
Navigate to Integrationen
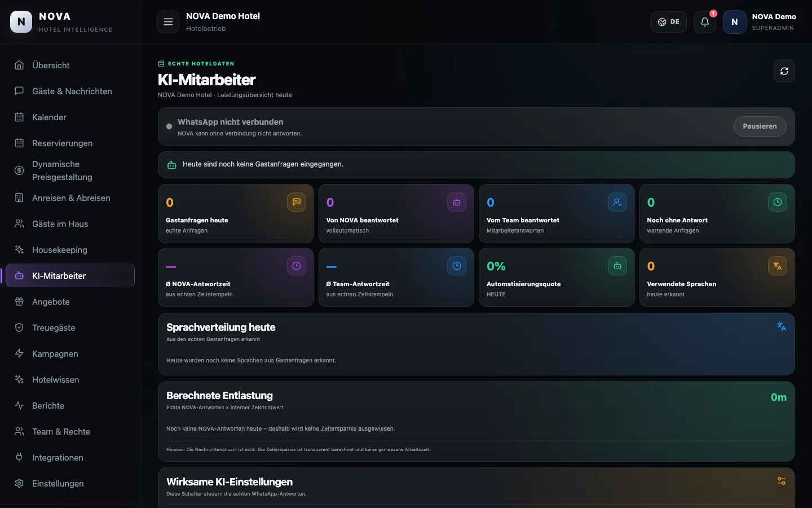70,458
